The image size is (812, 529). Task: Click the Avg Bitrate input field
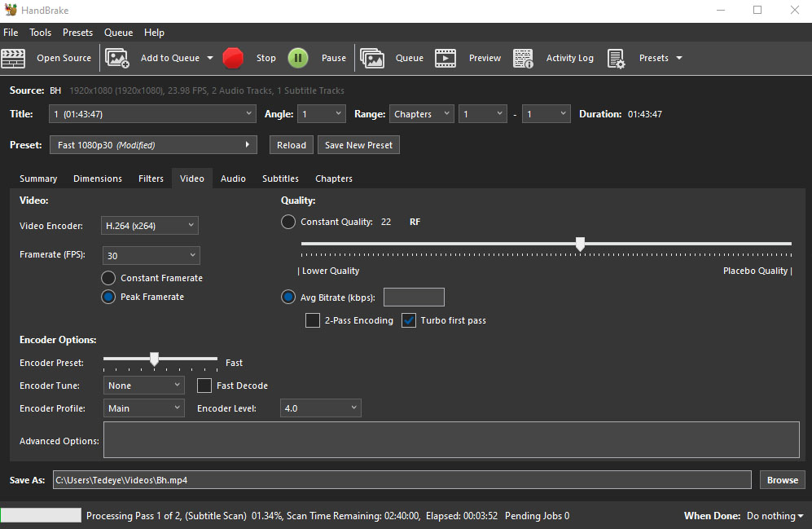tap(414, 297)
